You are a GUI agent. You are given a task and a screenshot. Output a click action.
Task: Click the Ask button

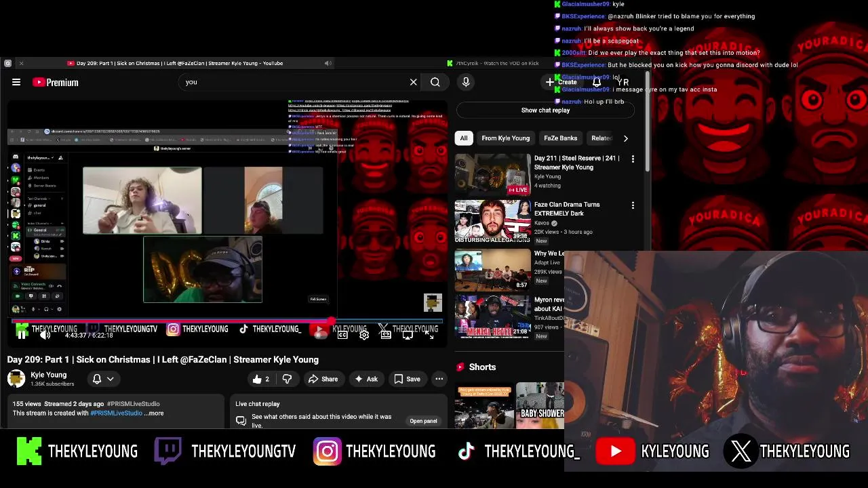366,379
